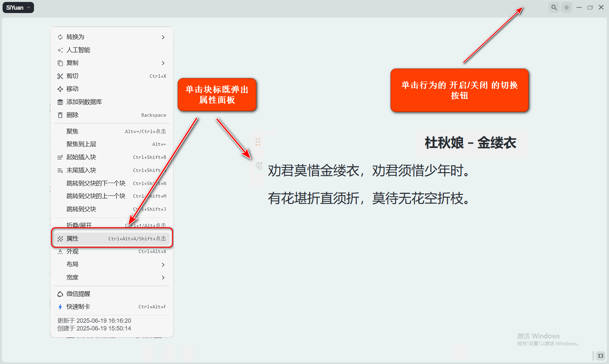
Task: Expand the 复制 submenu
Action: click(x=112, y=63)
